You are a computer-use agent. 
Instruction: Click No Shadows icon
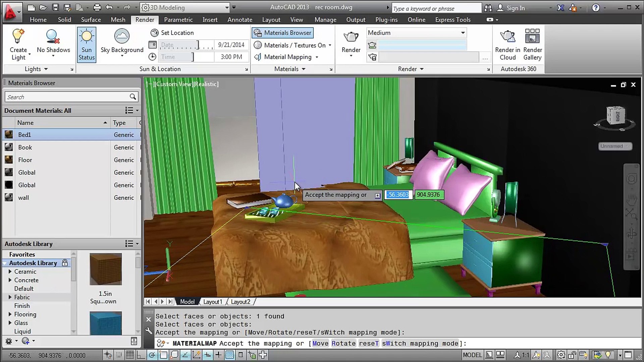pos(53,37)
